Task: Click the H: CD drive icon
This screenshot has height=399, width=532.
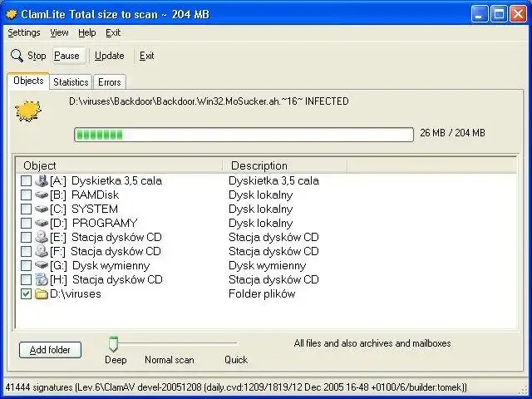Action: (x=42, y=279)
